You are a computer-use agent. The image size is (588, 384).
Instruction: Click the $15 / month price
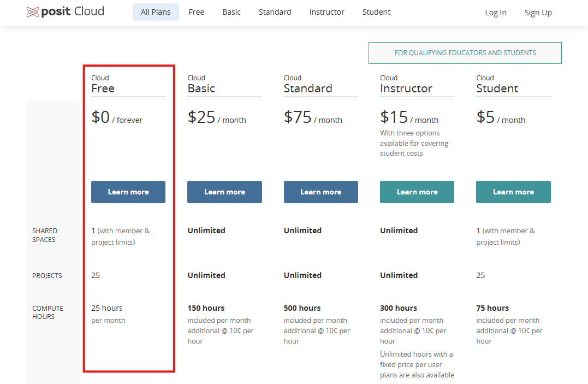pyautogui.click(x=409, y=117)
